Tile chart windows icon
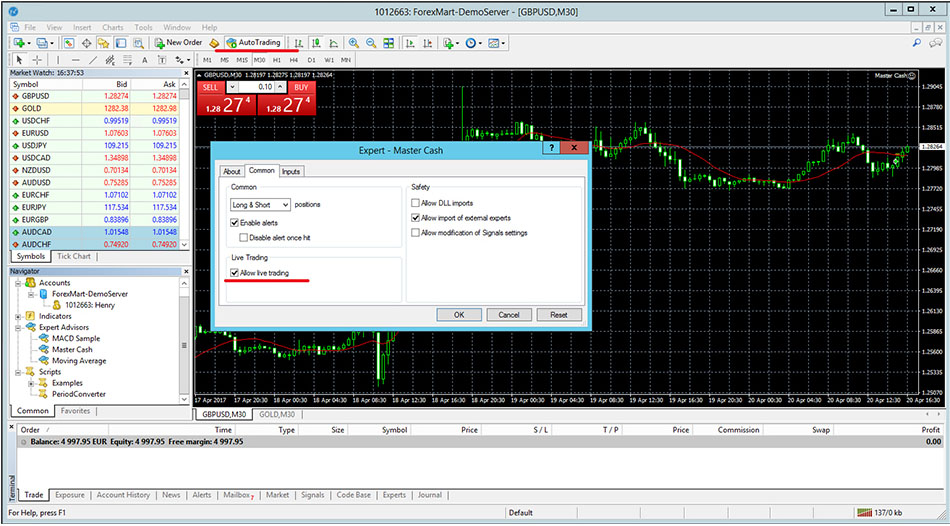Image resolution: width=950 pixels, height=526 pixels. [389, 43]
